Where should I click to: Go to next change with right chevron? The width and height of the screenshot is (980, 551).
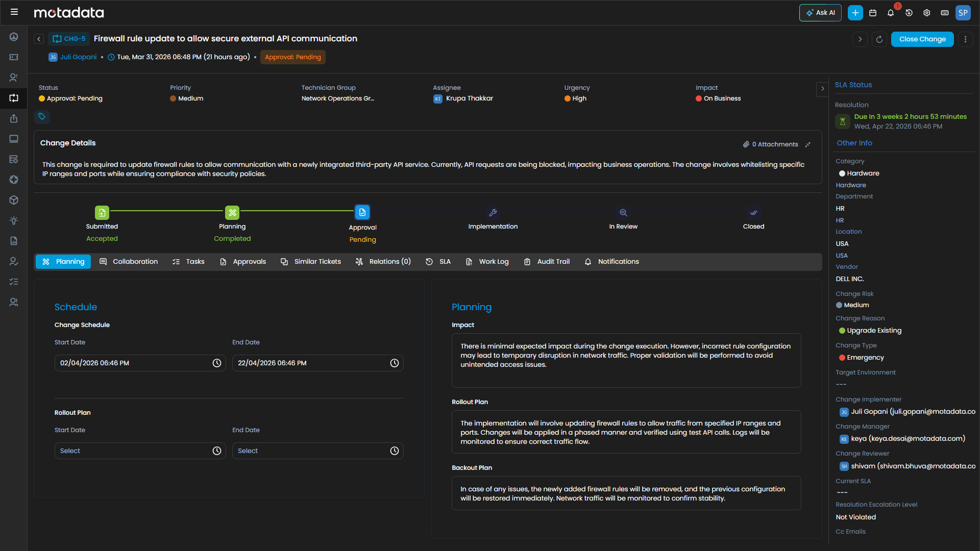coord(860,39)
